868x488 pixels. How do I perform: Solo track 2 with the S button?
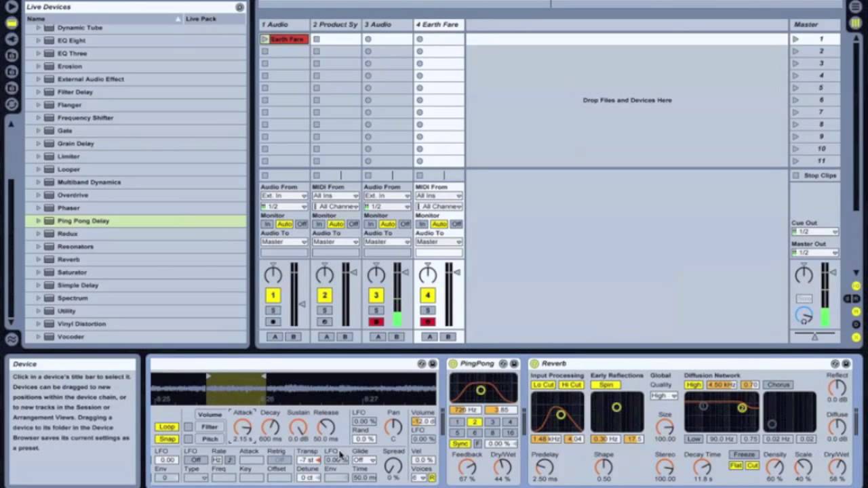[x=324, y=310]
